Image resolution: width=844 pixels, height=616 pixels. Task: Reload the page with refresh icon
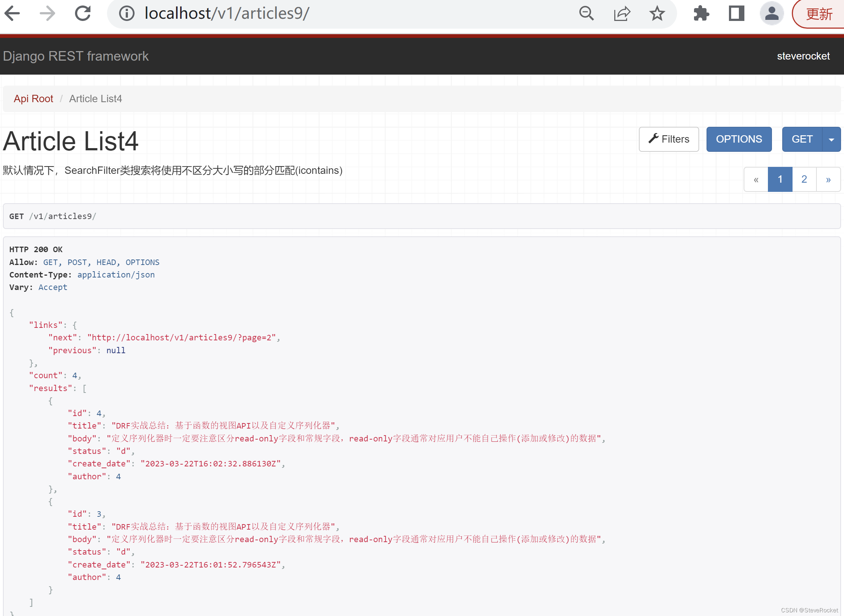coord(83,14)
